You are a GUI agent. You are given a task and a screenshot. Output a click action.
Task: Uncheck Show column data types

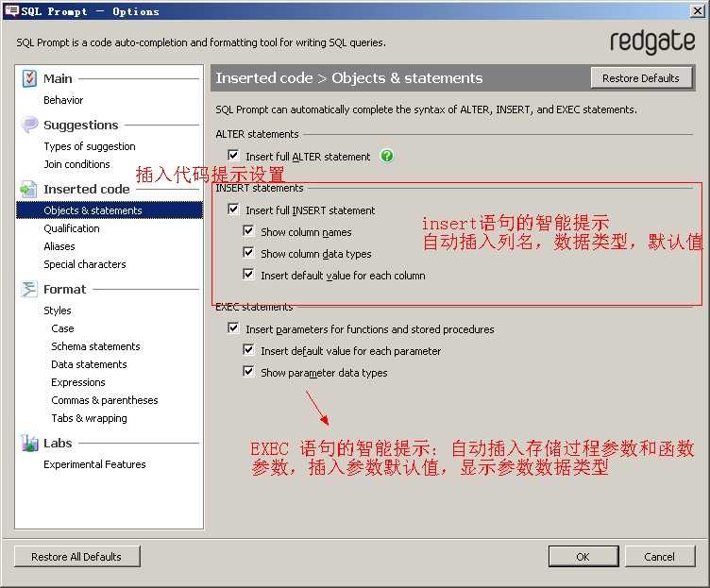248,252
